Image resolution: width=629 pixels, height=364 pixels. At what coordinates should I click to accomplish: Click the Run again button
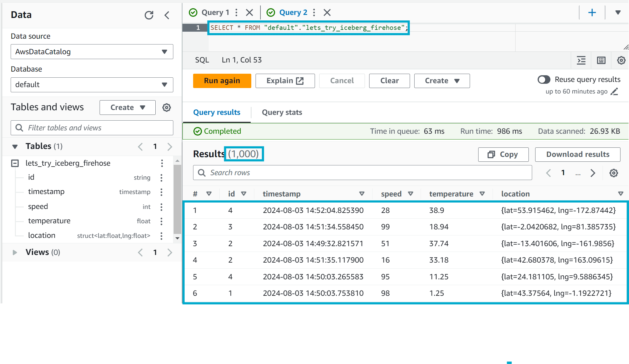tap(222, 81)
